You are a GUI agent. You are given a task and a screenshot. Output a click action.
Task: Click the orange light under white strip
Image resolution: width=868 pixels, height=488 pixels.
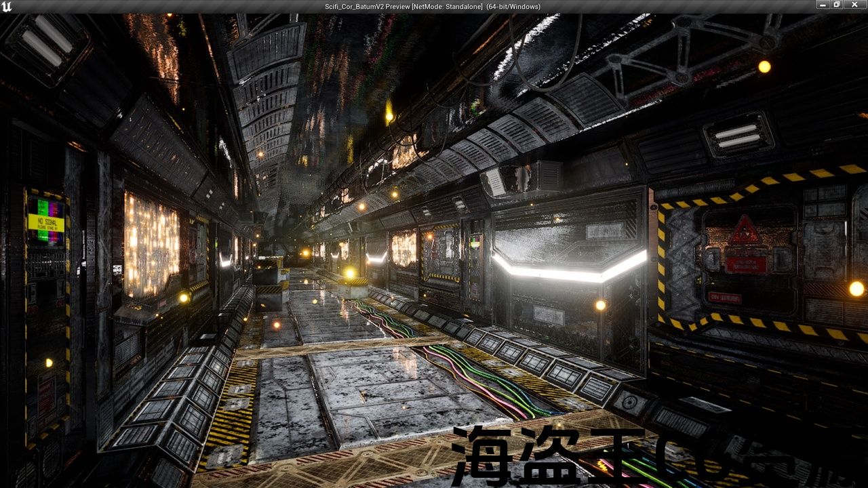[x=600, y=305]
